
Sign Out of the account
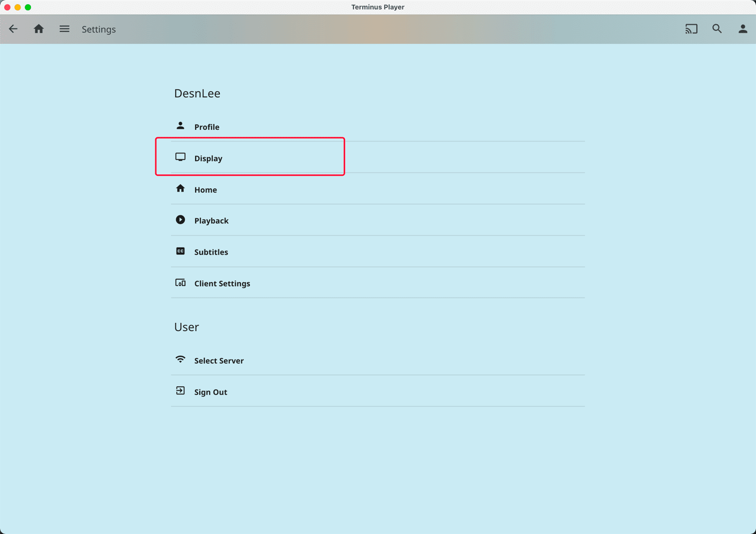[x=211, y=392]
